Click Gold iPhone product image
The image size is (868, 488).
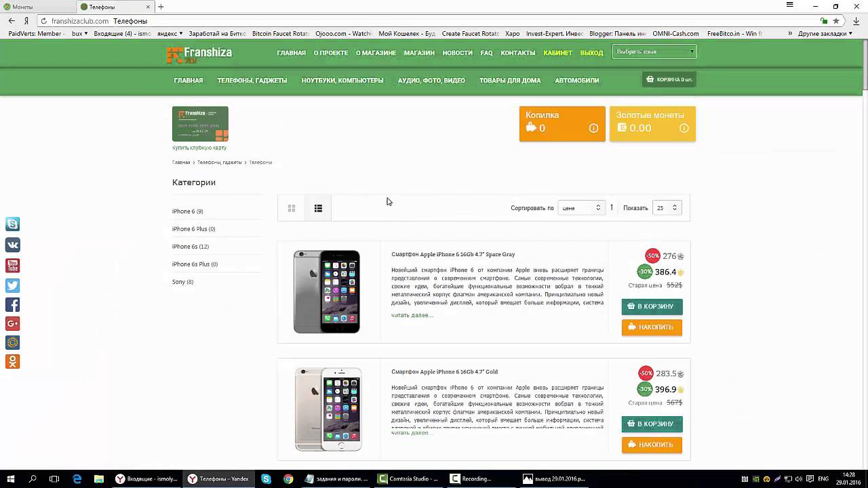[x=328, y=409]
